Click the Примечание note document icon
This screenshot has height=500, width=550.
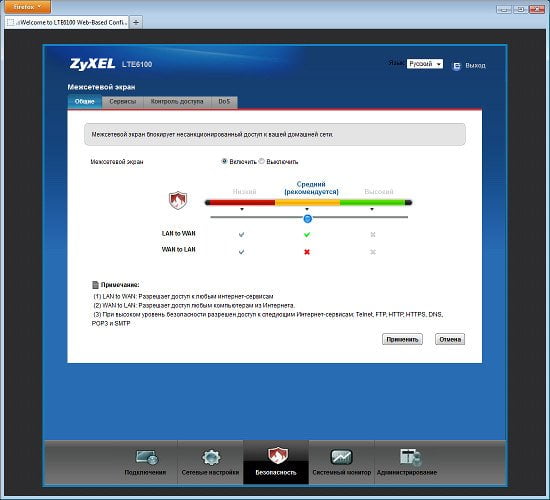point(95,285)
